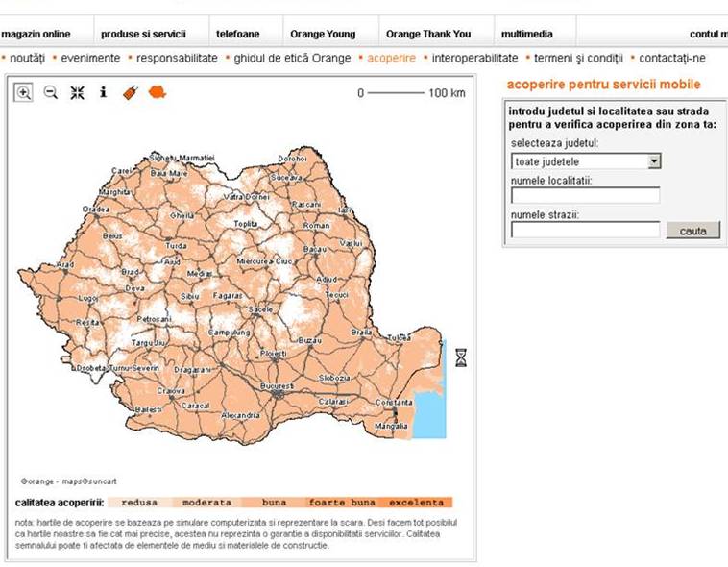Click Dorohoi on the coverage map
Viewport: 728px width, 567px height.
point(293,159)
